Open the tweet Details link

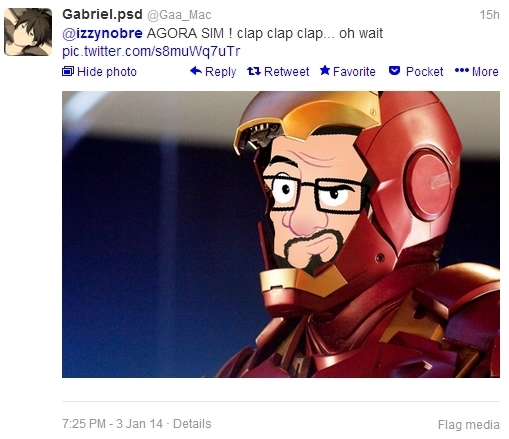coord(192,424)
